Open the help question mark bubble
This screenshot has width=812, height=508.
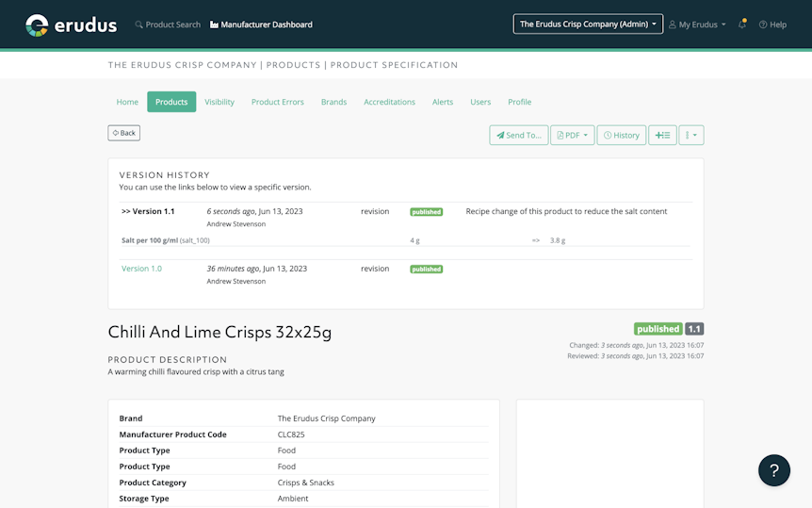click(x=774, y=470)
